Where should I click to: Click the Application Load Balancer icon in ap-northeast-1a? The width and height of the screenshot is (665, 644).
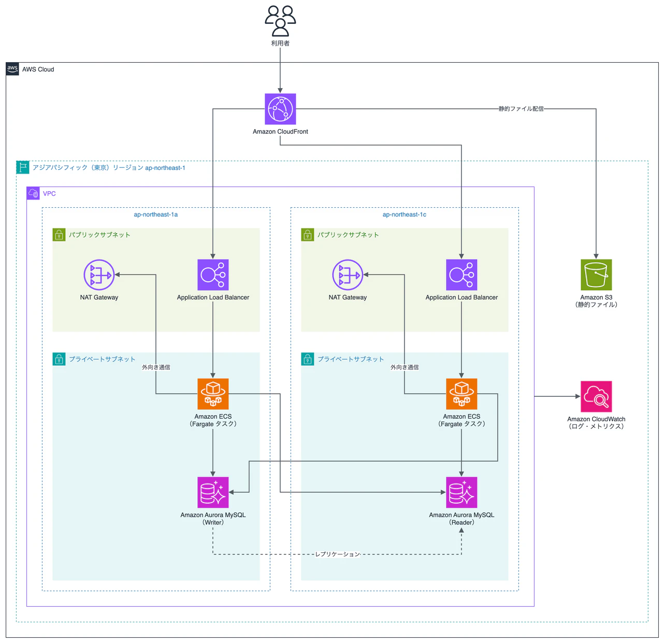click(213, 275)
